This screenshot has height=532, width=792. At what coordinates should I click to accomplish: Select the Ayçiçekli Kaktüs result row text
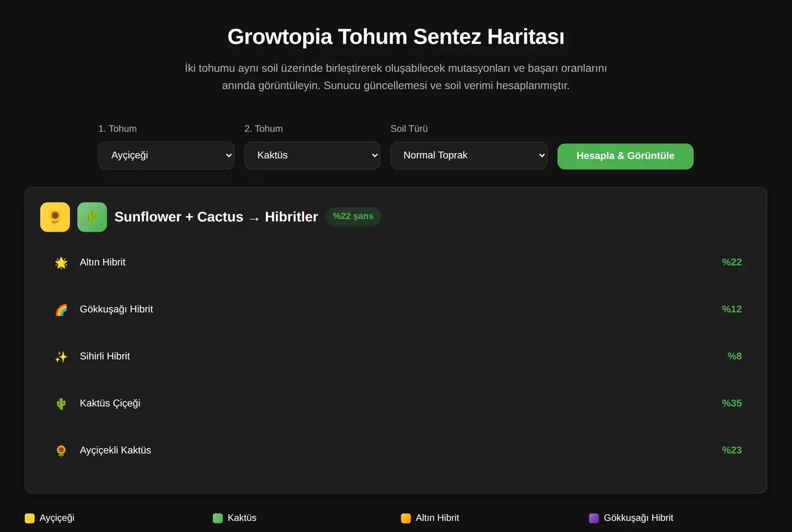[115, 450]
